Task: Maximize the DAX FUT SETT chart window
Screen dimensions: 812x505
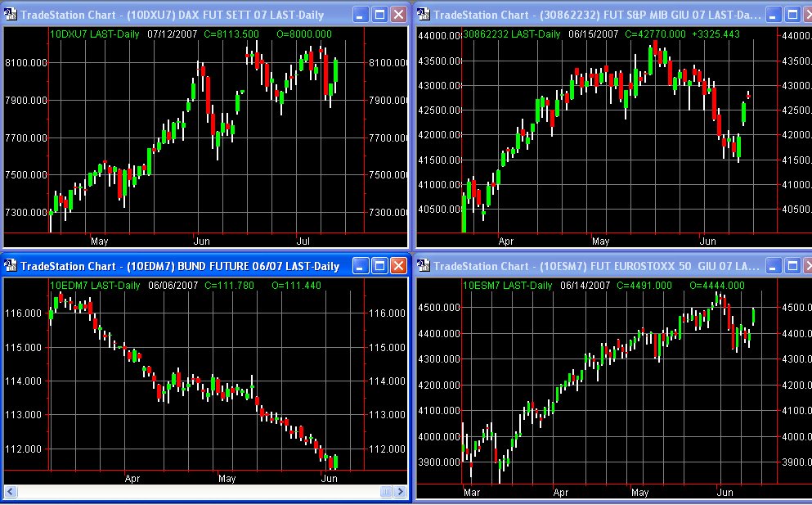Action: pos(379,15)
